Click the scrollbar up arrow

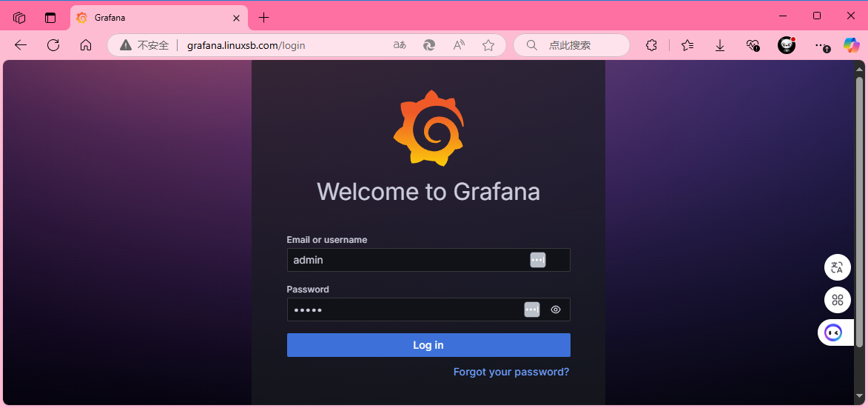860,69
